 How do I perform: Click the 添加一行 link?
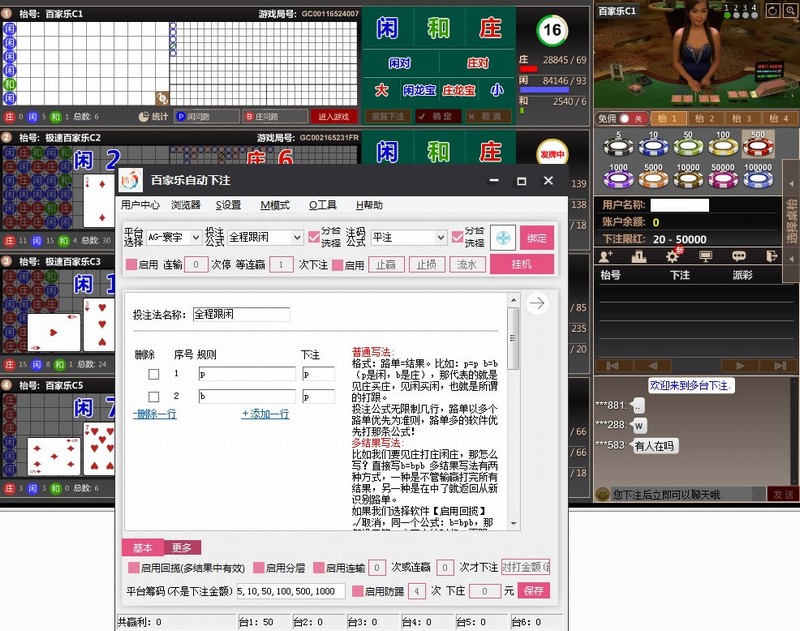pos(265,414)
